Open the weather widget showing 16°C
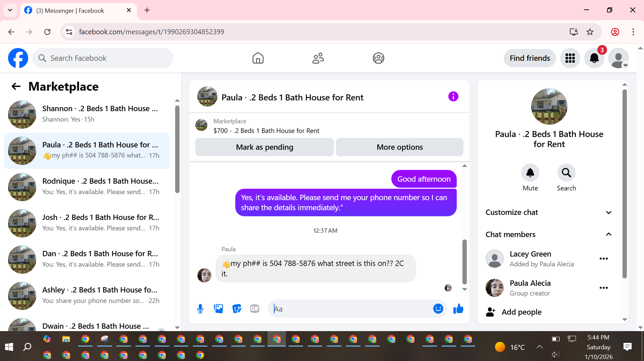644x361 pixels. [x=510, y=347]
